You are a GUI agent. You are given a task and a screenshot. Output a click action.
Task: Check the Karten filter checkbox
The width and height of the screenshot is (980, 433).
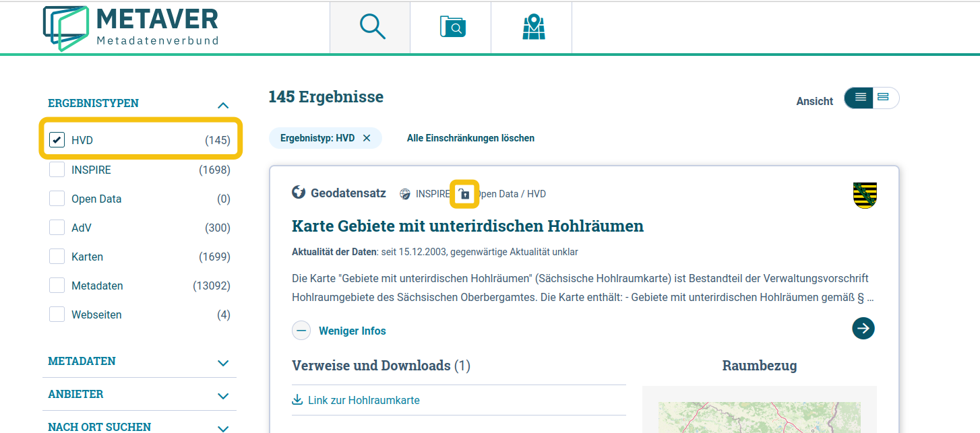point(57,257)
